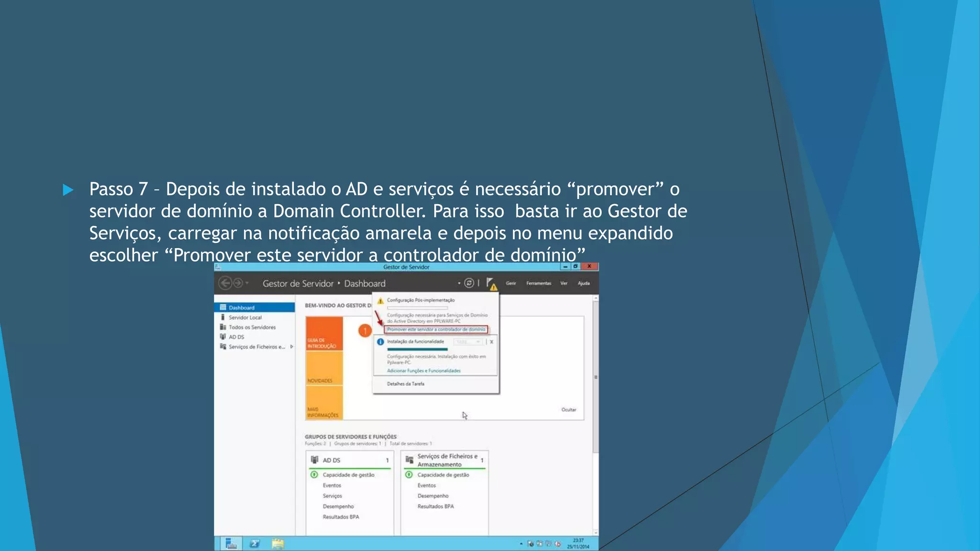980x551 pixels.
Task: Open the task dropdown beside Instalação da funcionalidade
Action: (468, 342)
